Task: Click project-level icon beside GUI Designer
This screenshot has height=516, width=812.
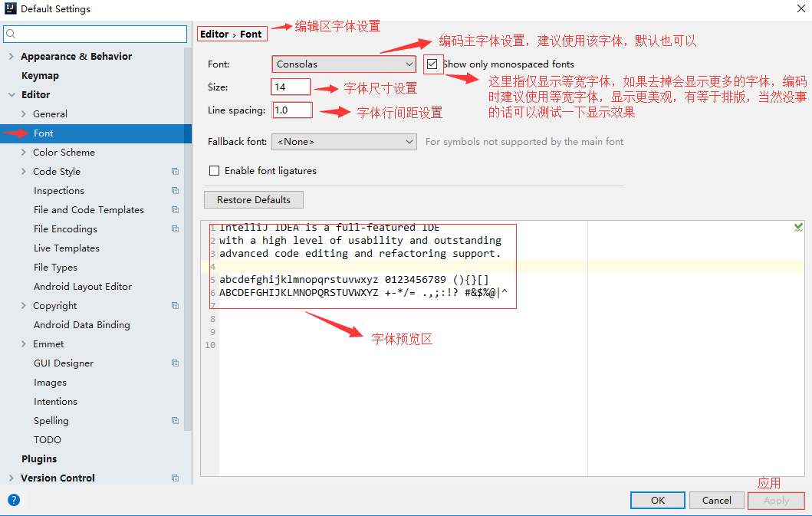Action: tap(175, 363)
